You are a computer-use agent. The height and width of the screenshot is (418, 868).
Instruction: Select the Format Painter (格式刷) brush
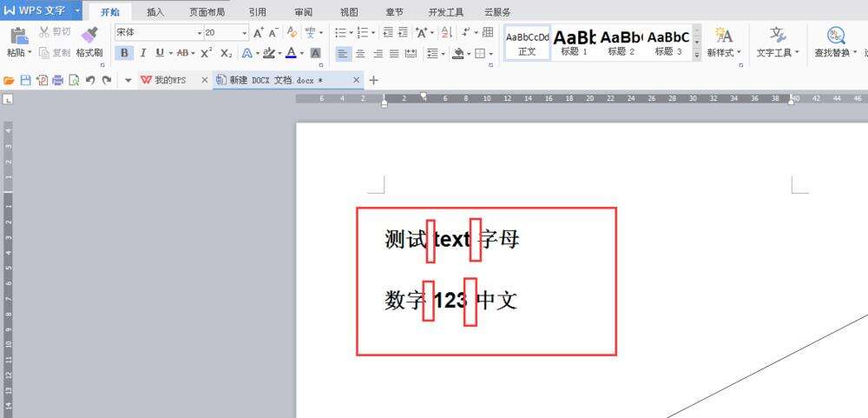[x=89, y=42]
